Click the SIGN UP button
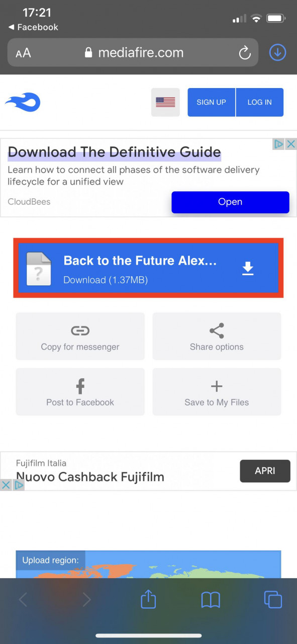Screen dimensions: 297x644 click(211, 102)
